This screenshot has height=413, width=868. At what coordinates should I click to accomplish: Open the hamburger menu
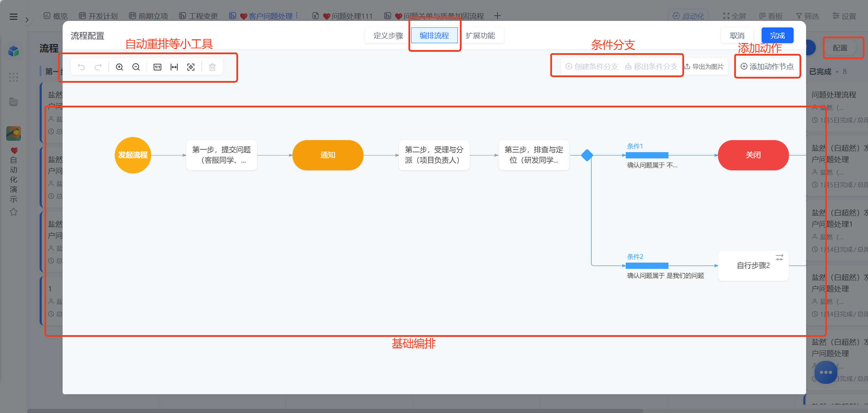(13, 16)
